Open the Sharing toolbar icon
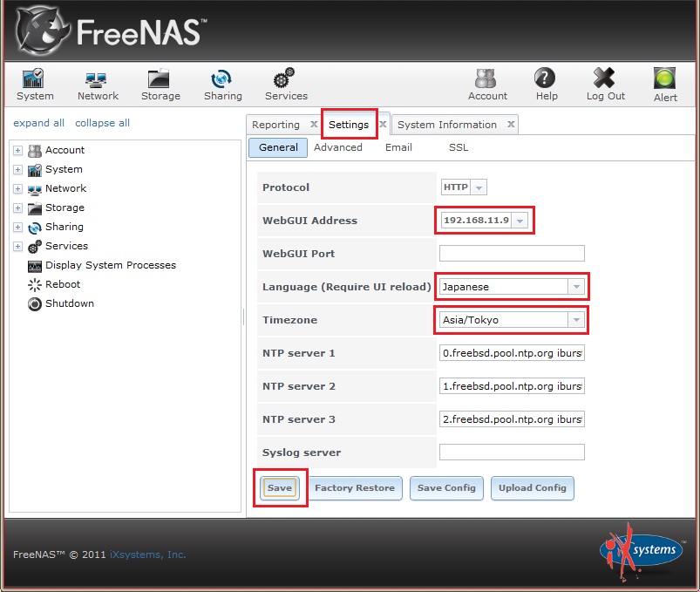 coord(221,79)
